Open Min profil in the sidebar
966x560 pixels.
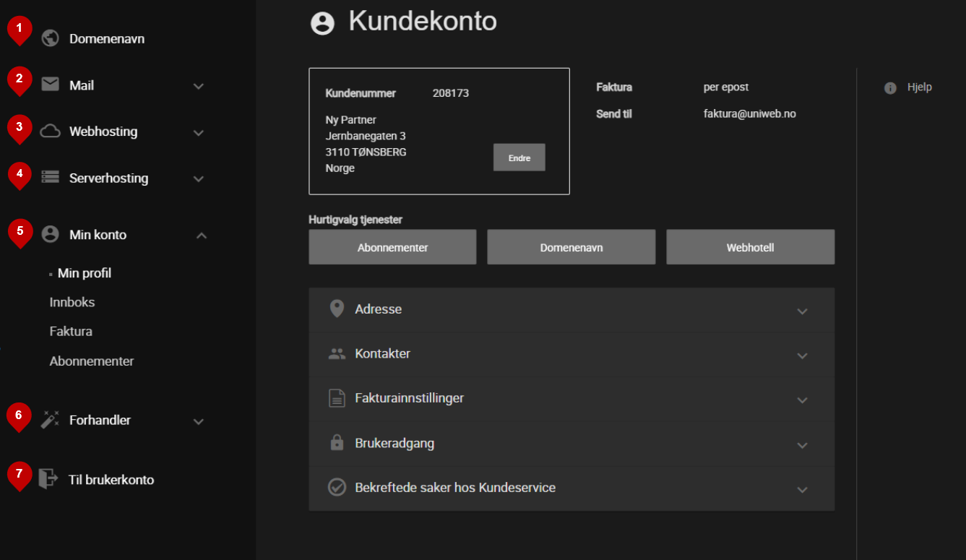click(85, 273)
